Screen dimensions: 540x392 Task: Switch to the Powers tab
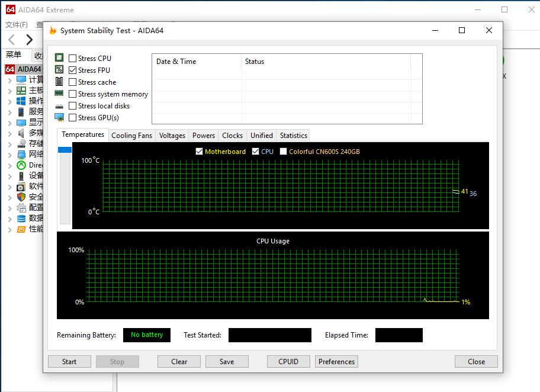[x=204, y=136]
